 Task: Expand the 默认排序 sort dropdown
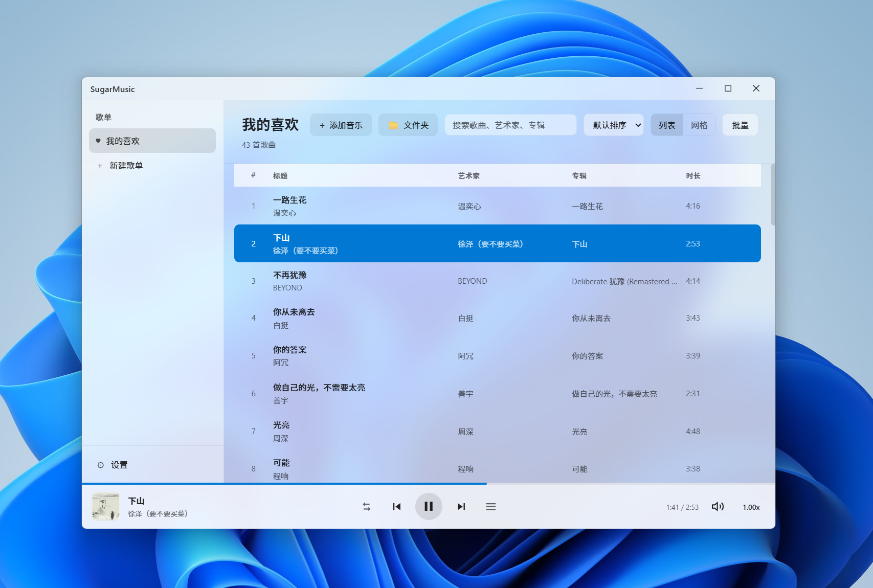[614, 125]
